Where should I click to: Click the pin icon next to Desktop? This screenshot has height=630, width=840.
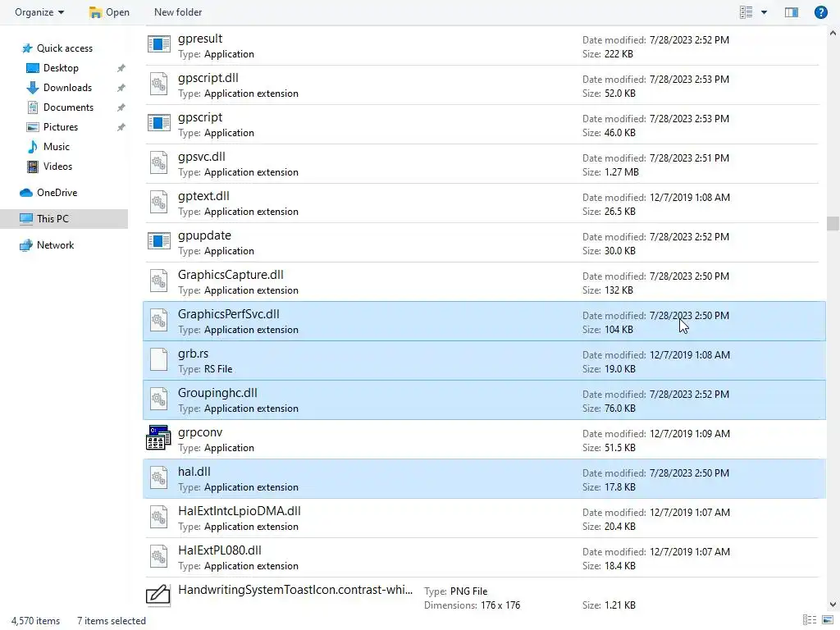(121, 68)
